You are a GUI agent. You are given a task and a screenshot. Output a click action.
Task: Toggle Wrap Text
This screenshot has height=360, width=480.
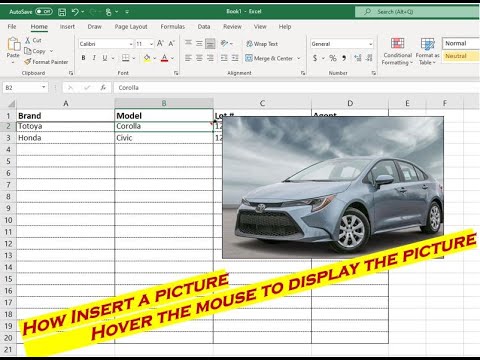tap(262, 44)
